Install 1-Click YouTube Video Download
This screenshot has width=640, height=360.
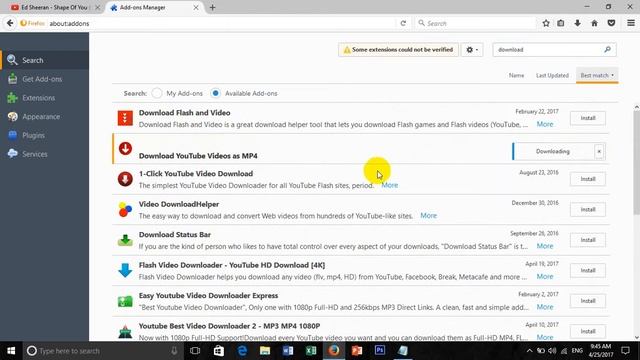(588, 179)
